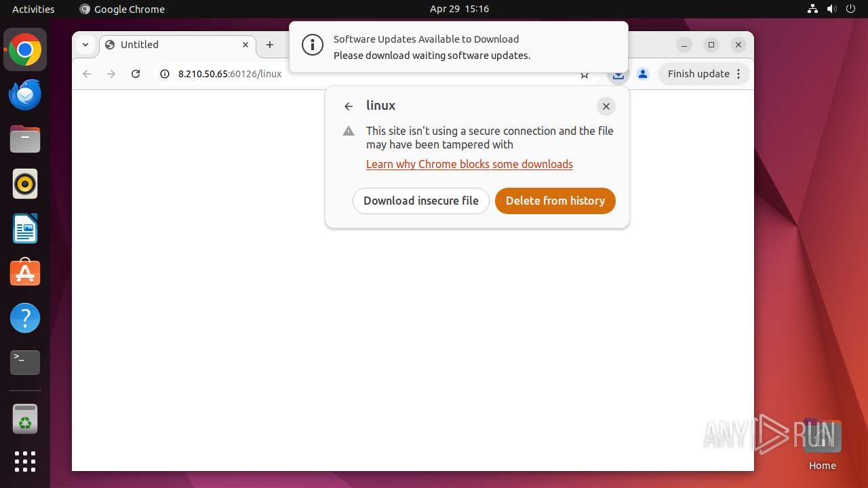This screenshot has width=868, height=488.
Task: Go back arrow in download bubble
Action: (x=349, y=106)
